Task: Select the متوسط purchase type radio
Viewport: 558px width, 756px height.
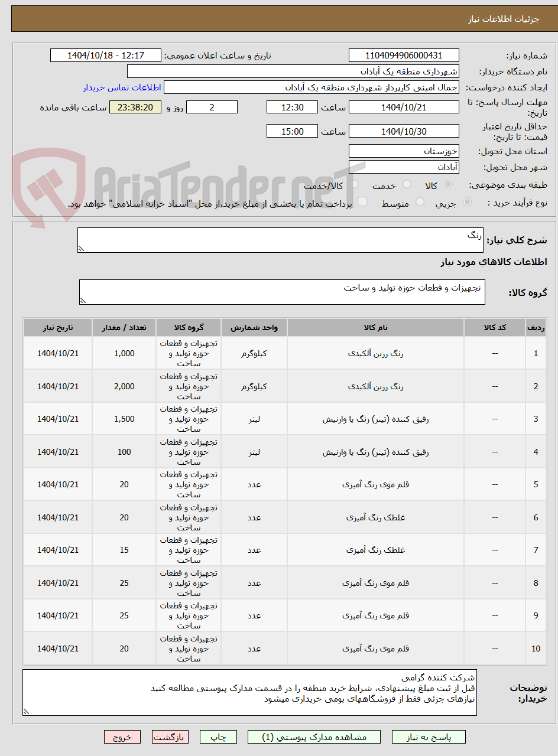Action: [x=420, y=202]
